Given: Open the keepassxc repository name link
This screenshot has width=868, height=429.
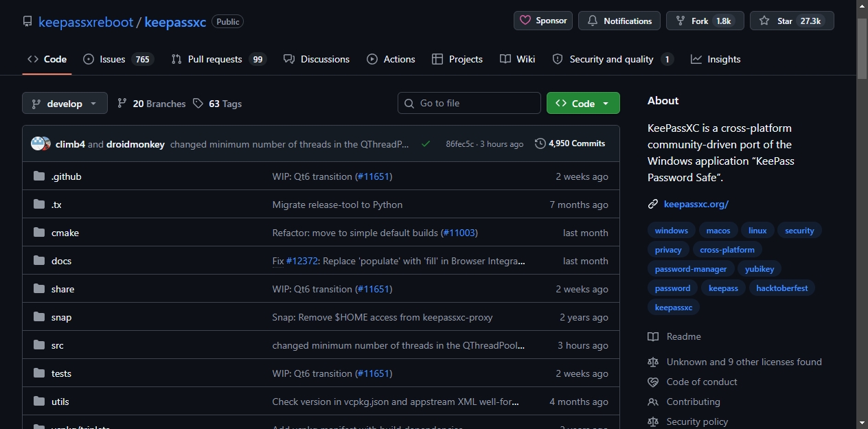Looking at the screenshot, I should (x=175, y=21).
